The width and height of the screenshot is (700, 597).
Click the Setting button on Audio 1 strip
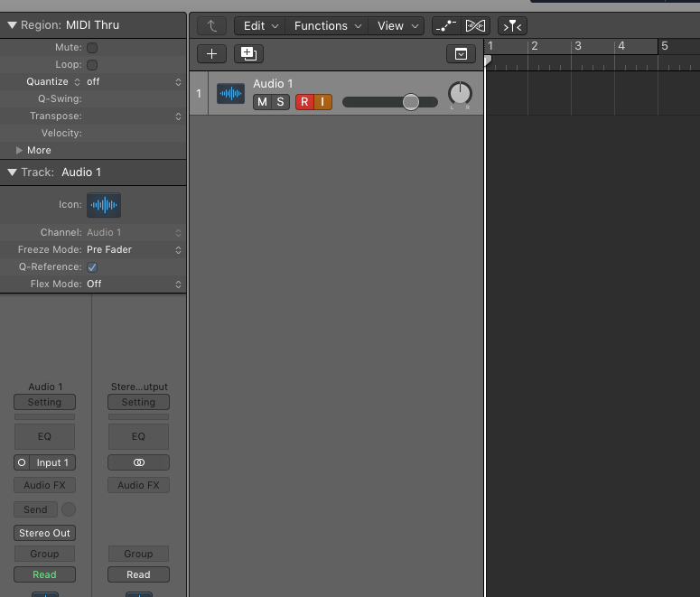pyautogui.click(x=44, y=402)
